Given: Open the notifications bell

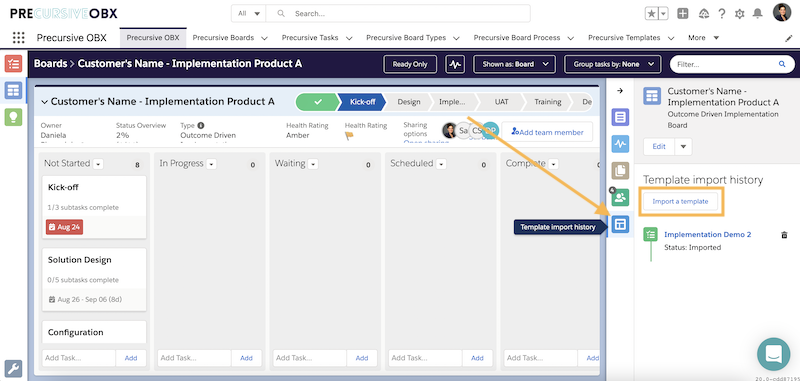Looking at the screenshot, I should click(x=758, y=14).
